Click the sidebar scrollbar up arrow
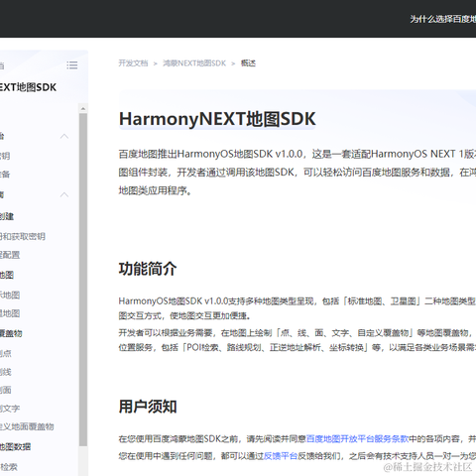The height and width of the screenshot is (476, 476). [83, 108]
